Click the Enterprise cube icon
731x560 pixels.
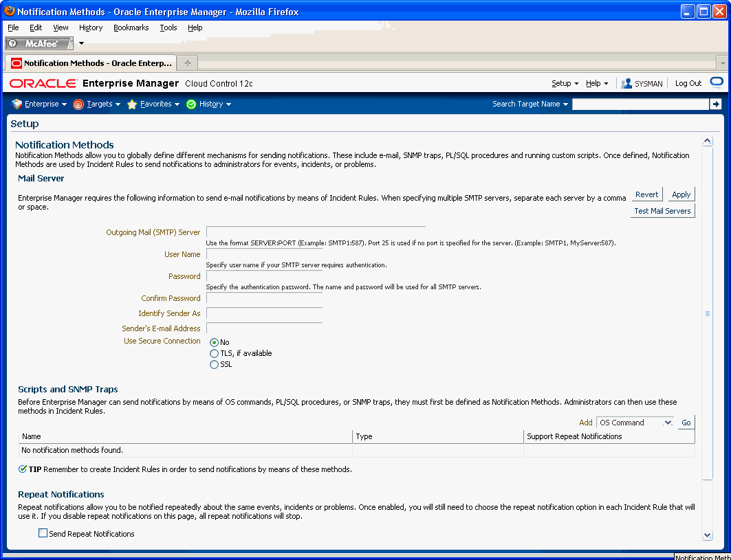(17, 104)
